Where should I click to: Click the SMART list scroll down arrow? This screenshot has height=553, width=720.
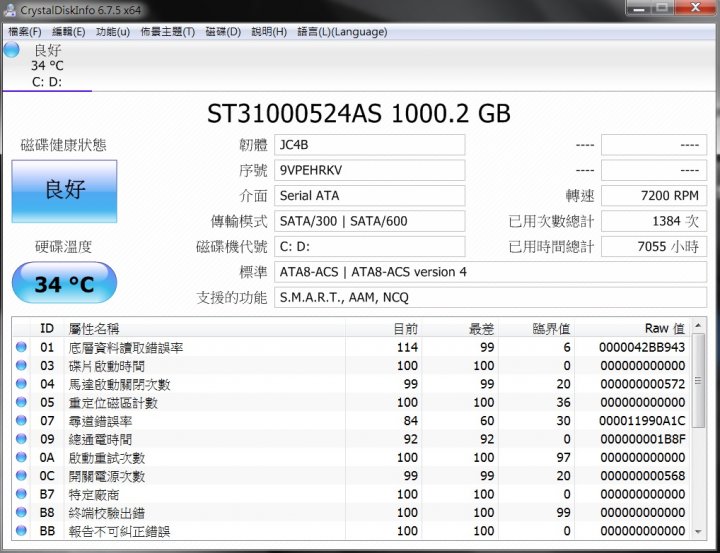pyautogui.click(x=698, y=532)
